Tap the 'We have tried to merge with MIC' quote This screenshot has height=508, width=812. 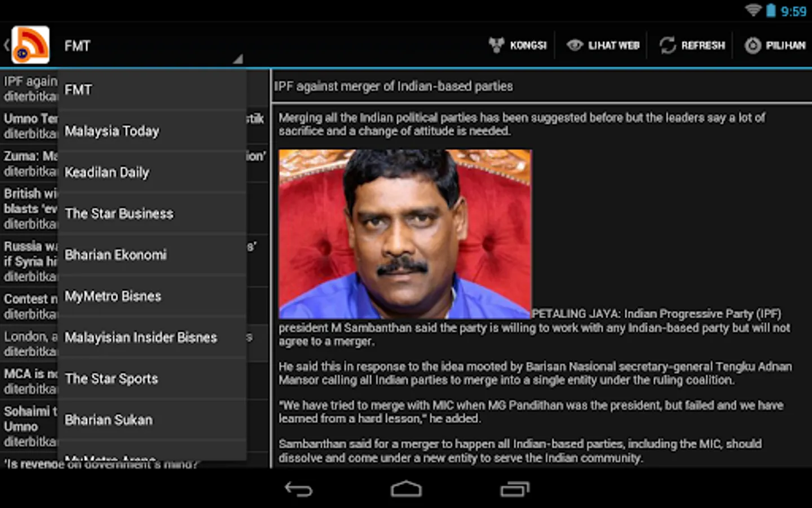(x=531, y=411)
